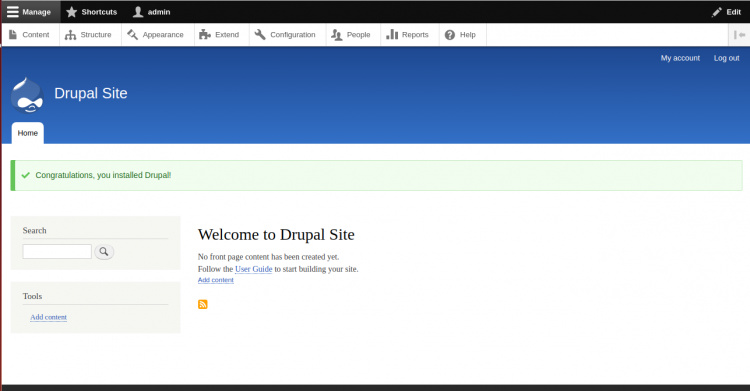Select the Home tab
Viewport: 750px width, 391px height.
click(x=28, y=133)
